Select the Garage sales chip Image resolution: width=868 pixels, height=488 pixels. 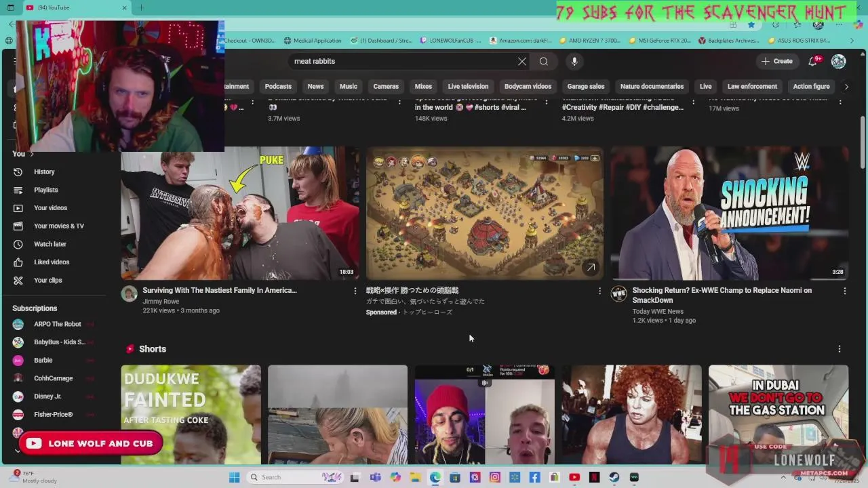click(586, 86)
